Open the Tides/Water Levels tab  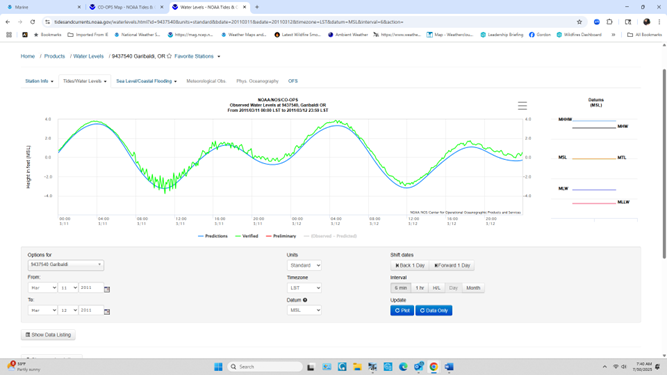pos(85,81)
